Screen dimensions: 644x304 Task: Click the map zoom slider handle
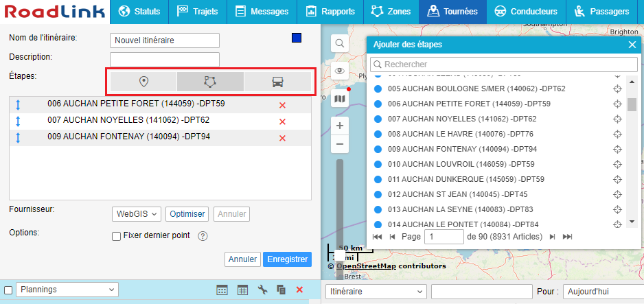pyautogui.click(x=339, y=255)
